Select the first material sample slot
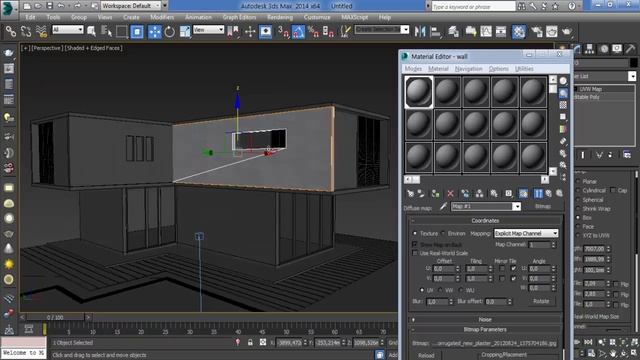640x360 pixels. [419, 92]
